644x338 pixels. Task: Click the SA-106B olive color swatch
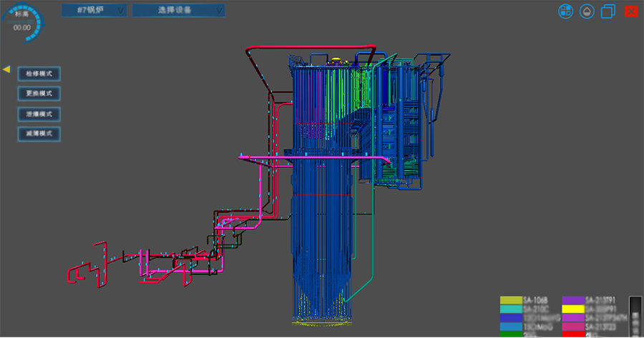click(x=511, y=300)
